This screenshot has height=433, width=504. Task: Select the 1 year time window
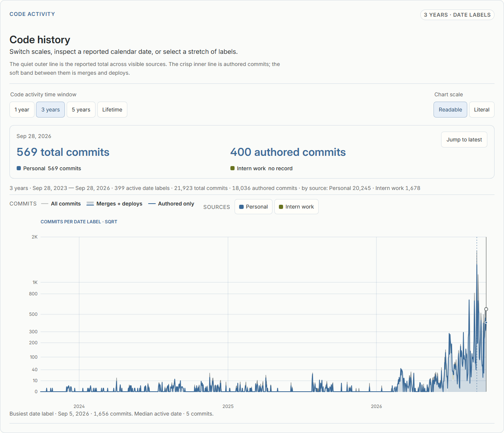pyautogui.click(x=22, y=110)
